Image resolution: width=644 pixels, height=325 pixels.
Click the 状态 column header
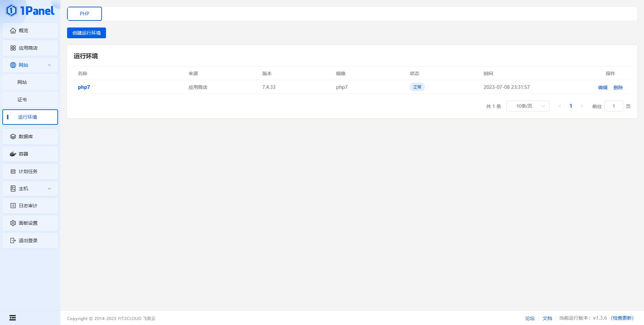[x=415, y=73]
